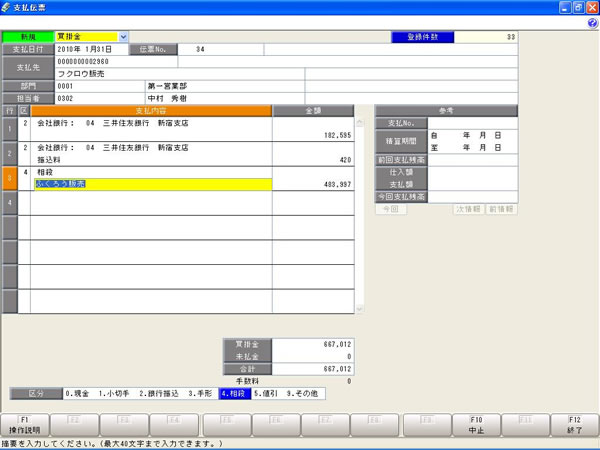Choose 9.その他 payment type
Image resolution: width=600 pixels, height=450 pixels.
(302, 393)
